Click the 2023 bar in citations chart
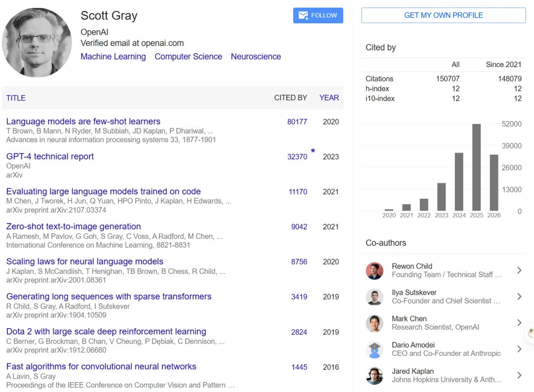The height and width of the screenshot is (392, 534). pyautogui.click(x=442, y=197)
